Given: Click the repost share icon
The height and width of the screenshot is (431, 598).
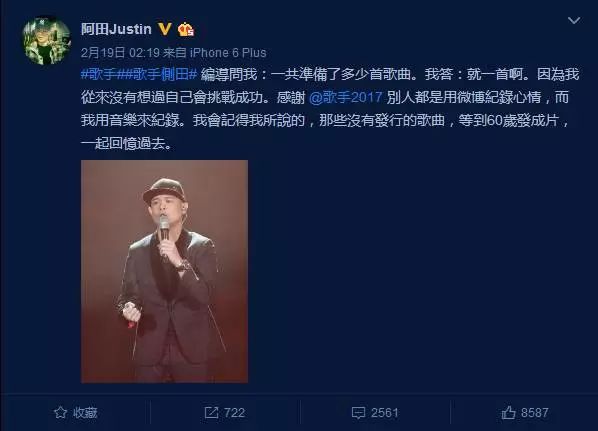Looking at the screenshot, I should pos(211,412).
